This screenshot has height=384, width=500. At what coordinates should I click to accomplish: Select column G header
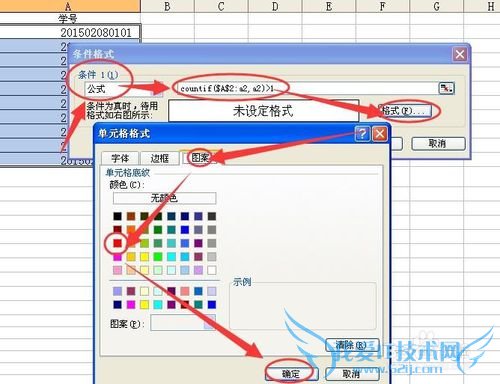437,6
